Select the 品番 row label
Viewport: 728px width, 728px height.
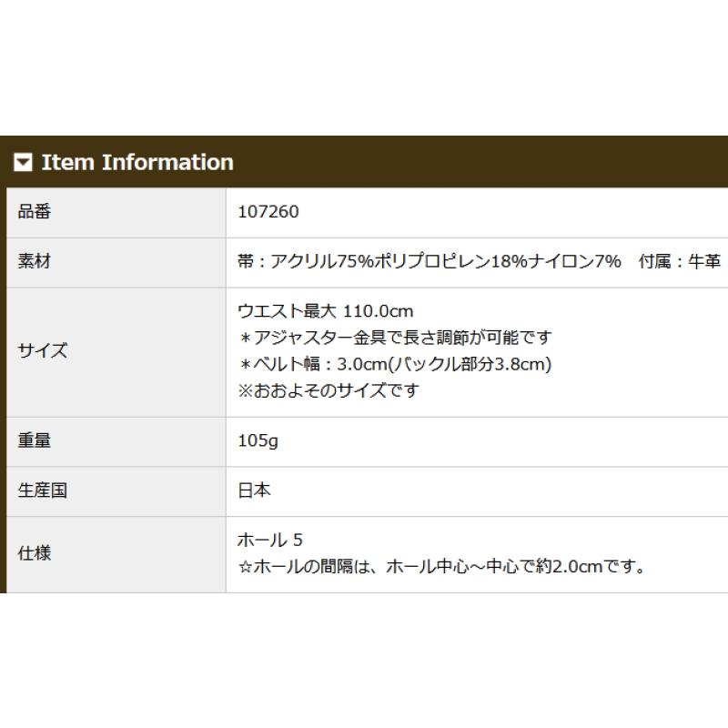34,212
